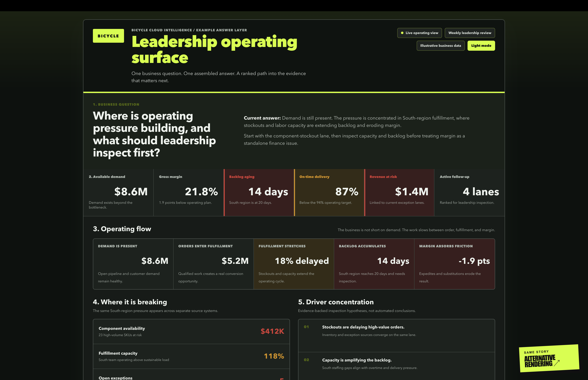This screenshot has height=380, width=588.
Task: Click the Illustrative business data tag
Action: [x=440, y=46]
